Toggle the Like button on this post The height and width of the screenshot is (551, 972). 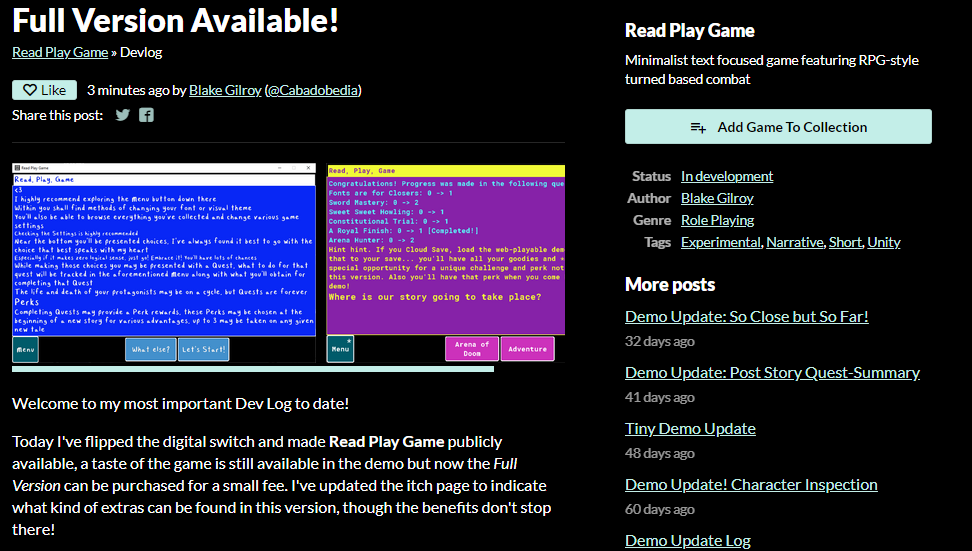pos(43,90)
